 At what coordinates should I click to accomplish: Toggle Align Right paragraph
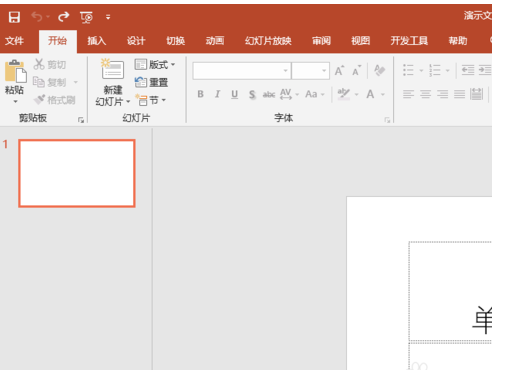pos(442,94)
